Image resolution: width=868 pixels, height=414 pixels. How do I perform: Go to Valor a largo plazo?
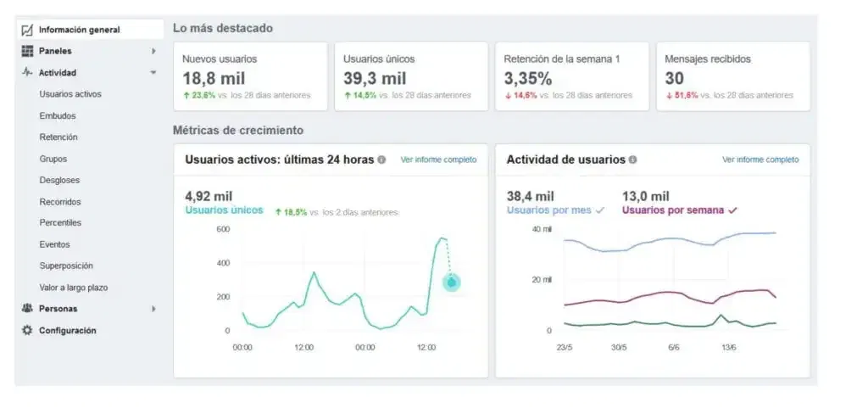click(73, 288)
